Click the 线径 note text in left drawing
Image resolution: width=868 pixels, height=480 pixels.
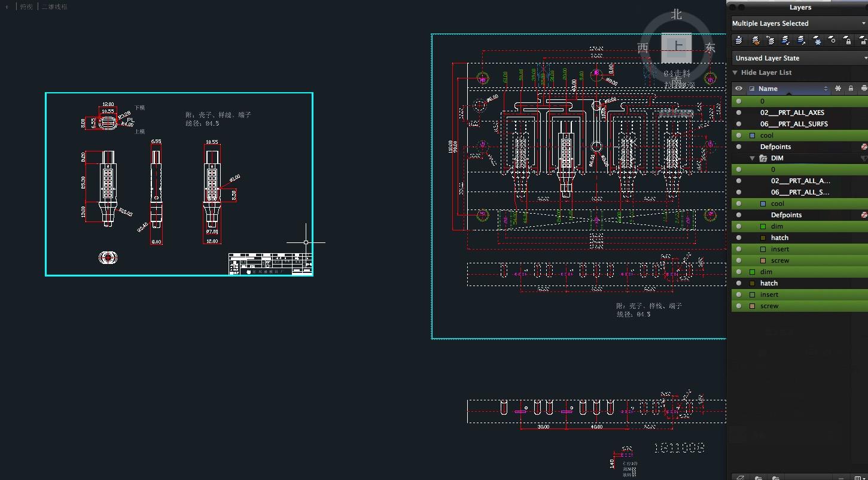[202, 123]
